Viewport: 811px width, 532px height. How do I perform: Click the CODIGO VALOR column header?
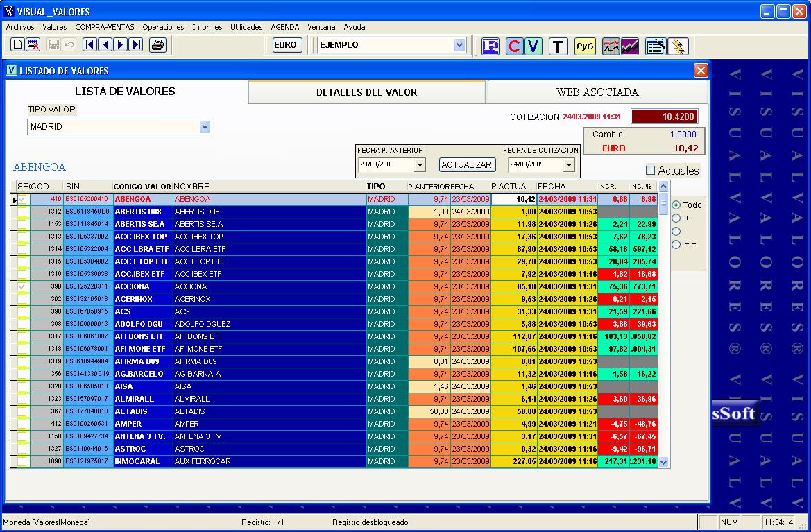pos(142,187)
